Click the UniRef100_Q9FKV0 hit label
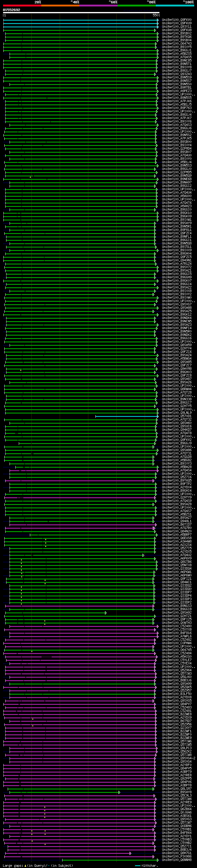This screenshot has width=197, height=868. click(177, 20)
